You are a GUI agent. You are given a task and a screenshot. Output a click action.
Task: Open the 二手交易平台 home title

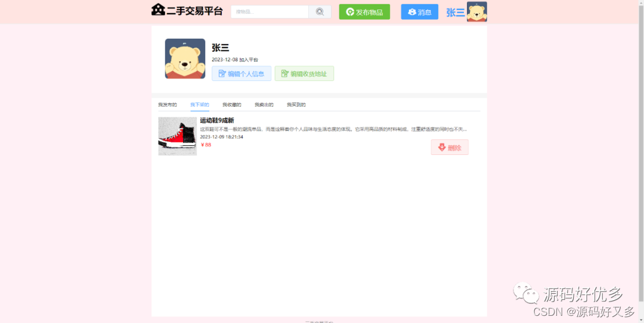click(194, 11)
